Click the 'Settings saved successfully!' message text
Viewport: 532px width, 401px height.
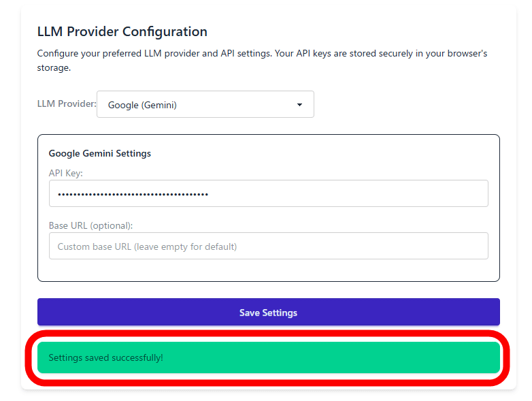click(x=106, y=357)
